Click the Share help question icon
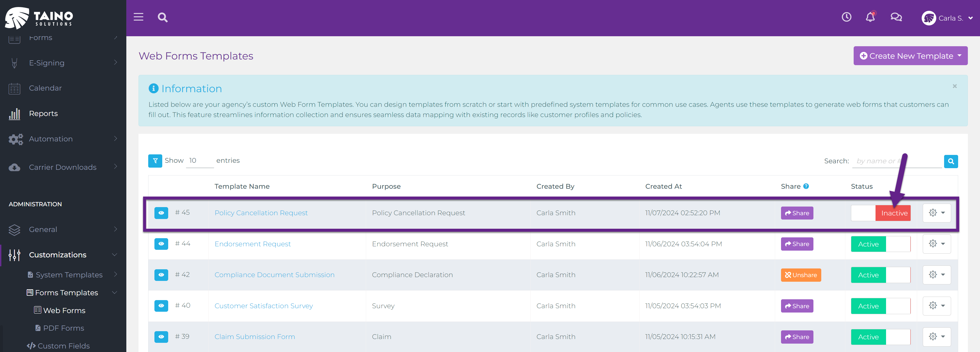The width and height of the screenshot is (980, 352). tap(806, 186)
